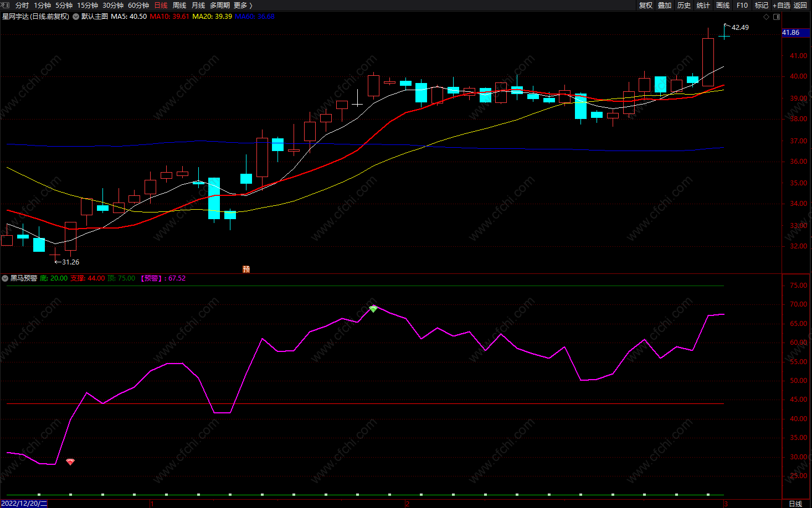Select the 1分钟 period
Screen dimensions: 812x508
click(42, 5)
